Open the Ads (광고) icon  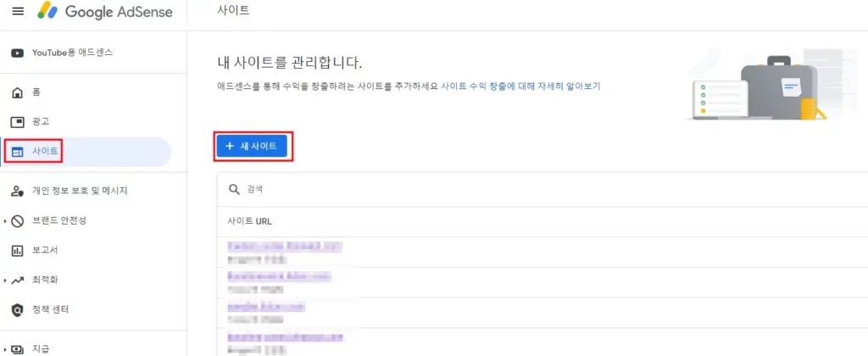[18, 121]
